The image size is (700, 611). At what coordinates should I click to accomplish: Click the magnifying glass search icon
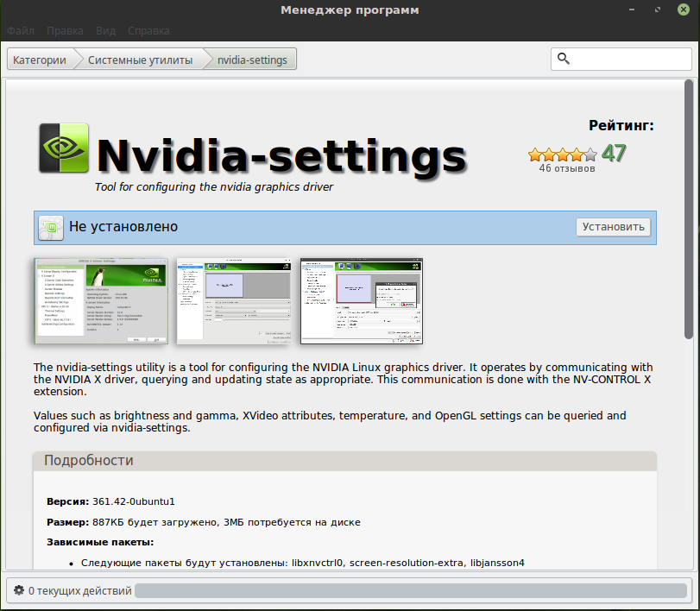564,59
